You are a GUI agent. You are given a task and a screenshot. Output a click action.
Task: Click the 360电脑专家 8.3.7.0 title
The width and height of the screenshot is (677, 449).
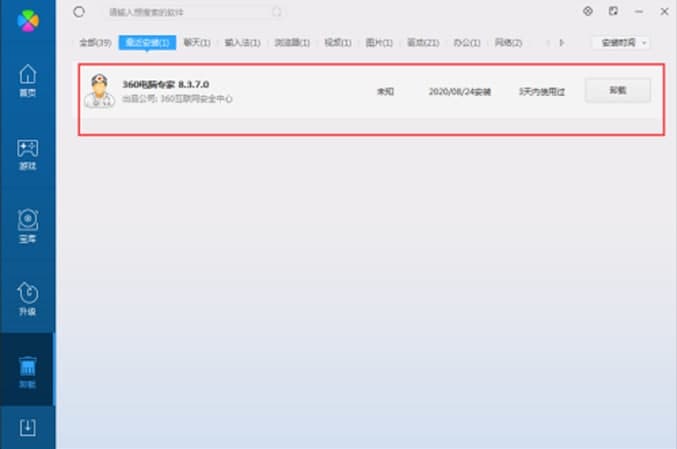tap(166, 84)
